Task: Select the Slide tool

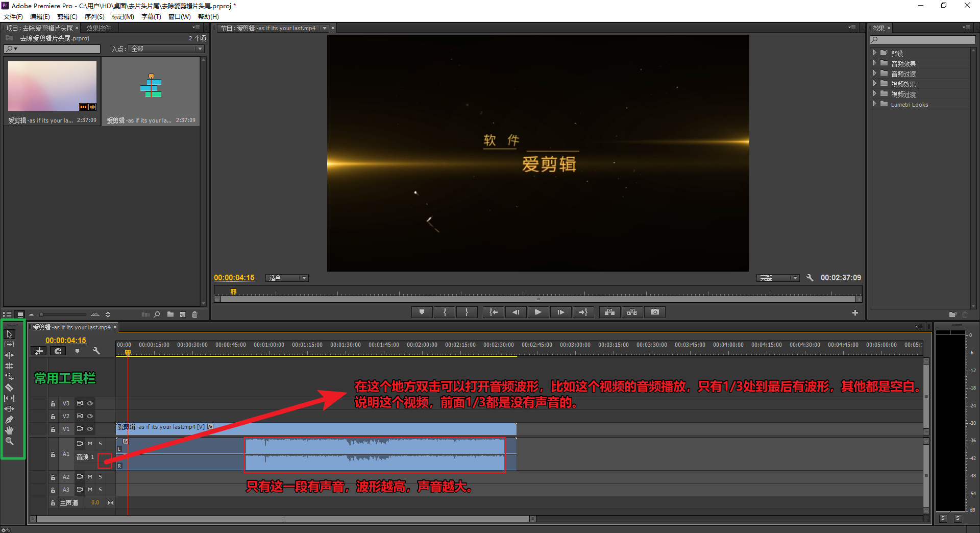Action: pyautogui.click(x=9, y=409)
